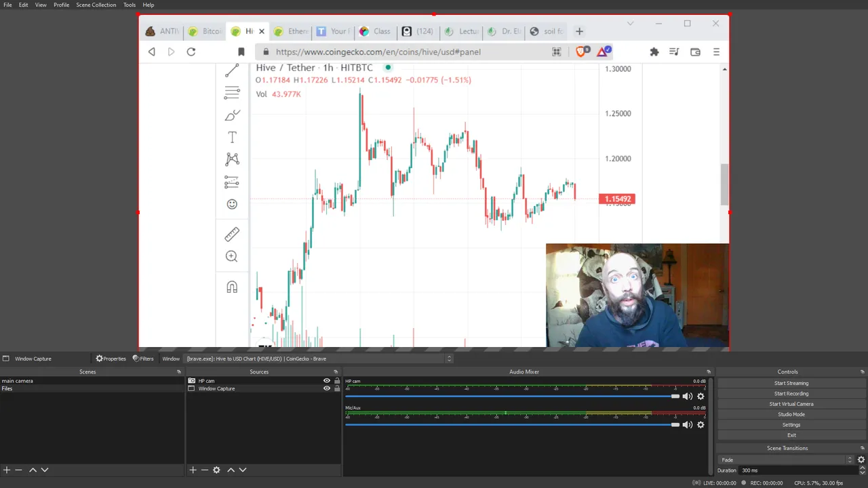Click the Start Recording button
This screenshot has height=488, width=868.
pos(791,393)
